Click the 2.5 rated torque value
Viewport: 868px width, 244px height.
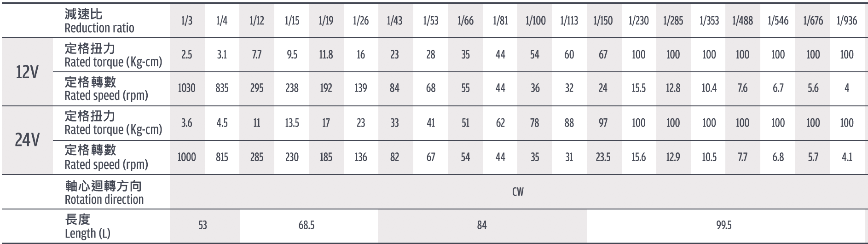pos(187,54)
